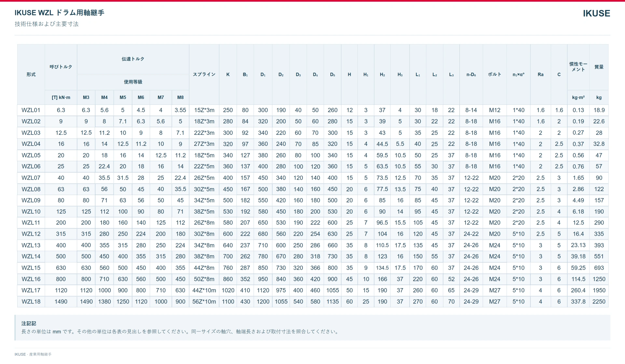Click mass value '2250' in WZL18 row
This screenshot has height=364, width=625.
(x=599, y=301)
